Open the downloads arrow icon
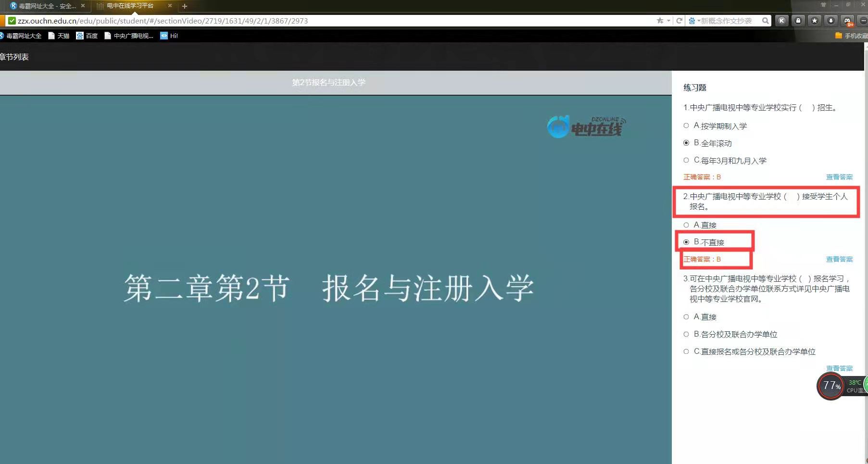 point(831,21)
